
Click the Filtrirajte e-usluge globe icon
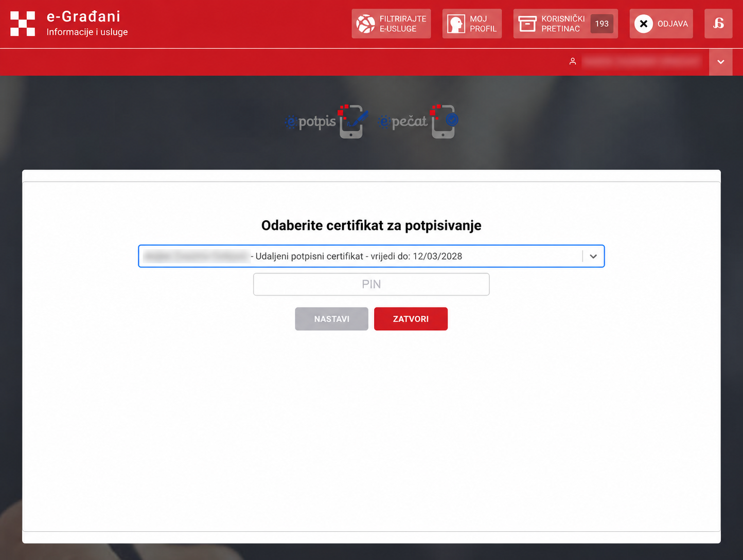(x=366, y=24)
